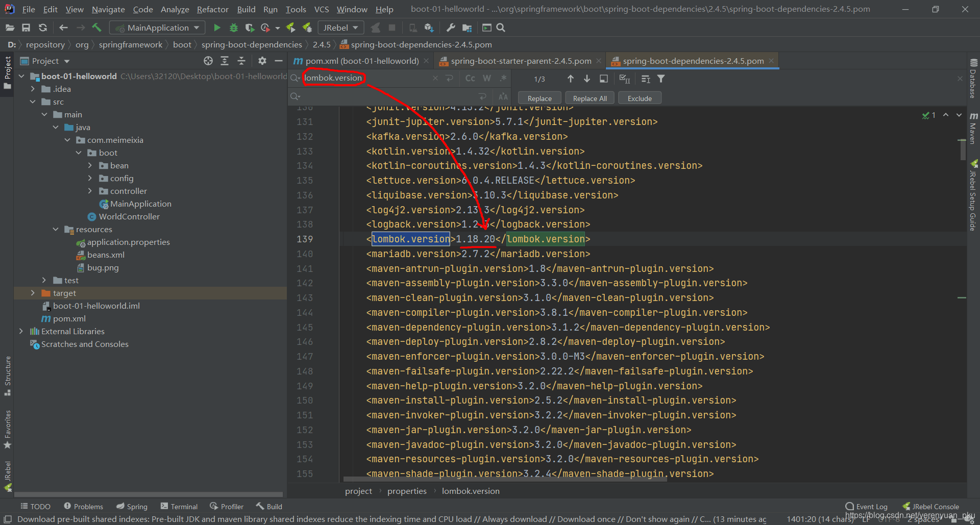This screenshot has width=980, height=525.
Task: Go to the previous search occurrence arrow
Action: click(x=571, y=79)
